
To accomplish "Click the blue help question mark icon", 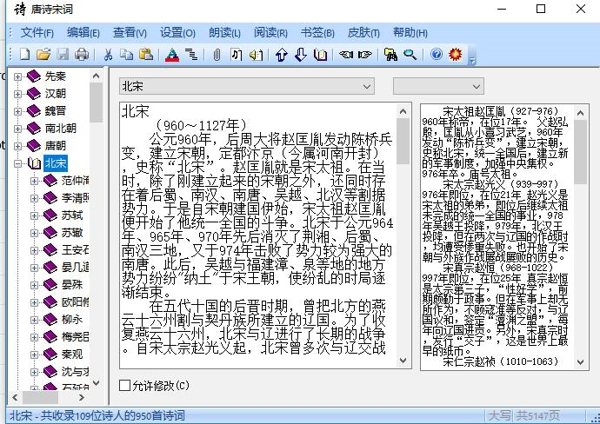I will click(x=437, y=54).
